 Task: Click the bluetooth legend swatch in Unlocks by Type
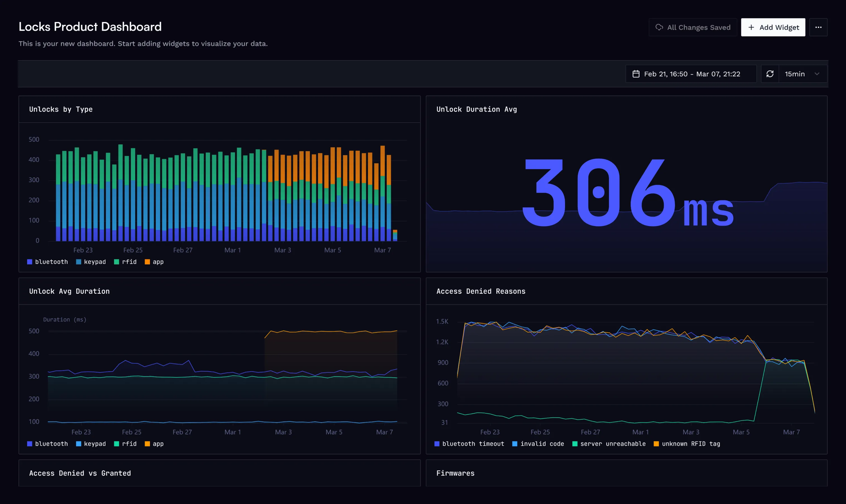pyautogui.click(x=30, y=262)
